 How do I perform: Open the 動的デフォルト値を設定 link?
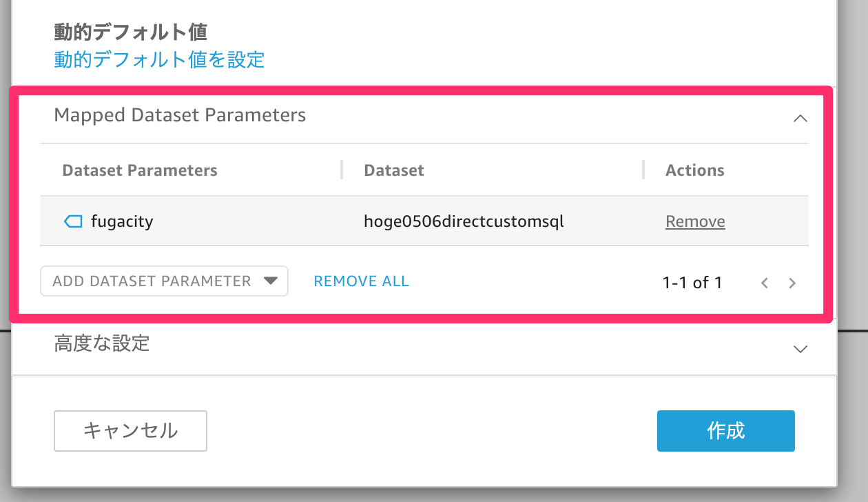pos(158,60)
